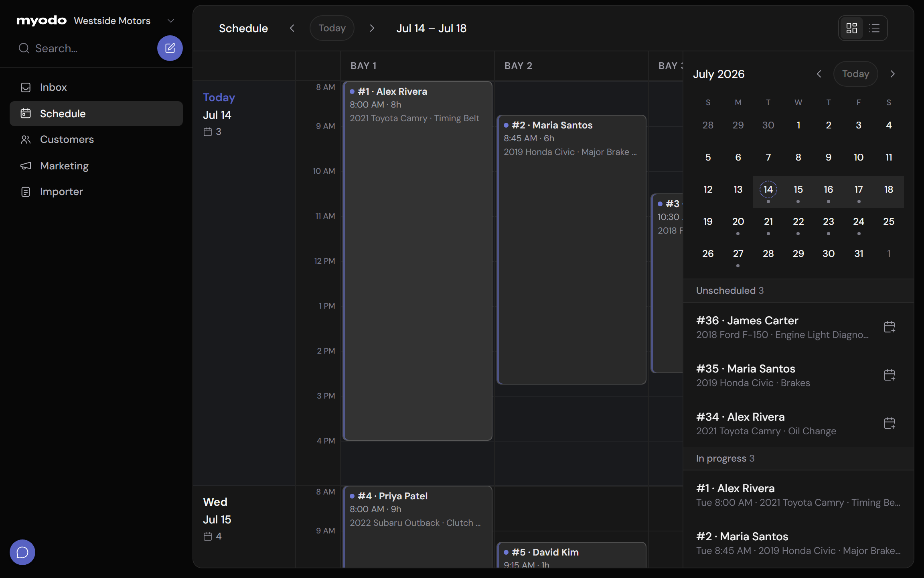Expand the Westside Motors shop dropdown
This screenshot has width=924, height=578.
pos(171,21)
